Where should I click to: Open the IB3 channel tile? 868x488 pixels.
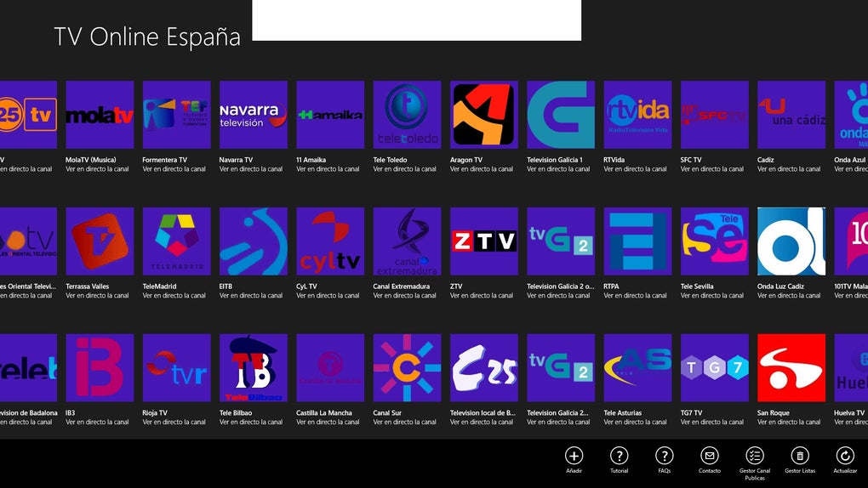tap(100, 367)
